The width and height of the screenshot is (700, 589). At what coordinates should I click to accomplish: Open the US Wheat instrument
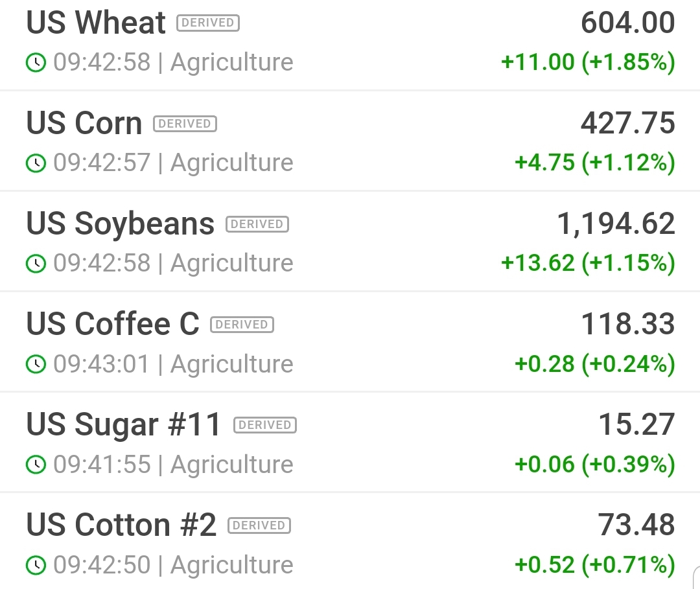(96, 23)
